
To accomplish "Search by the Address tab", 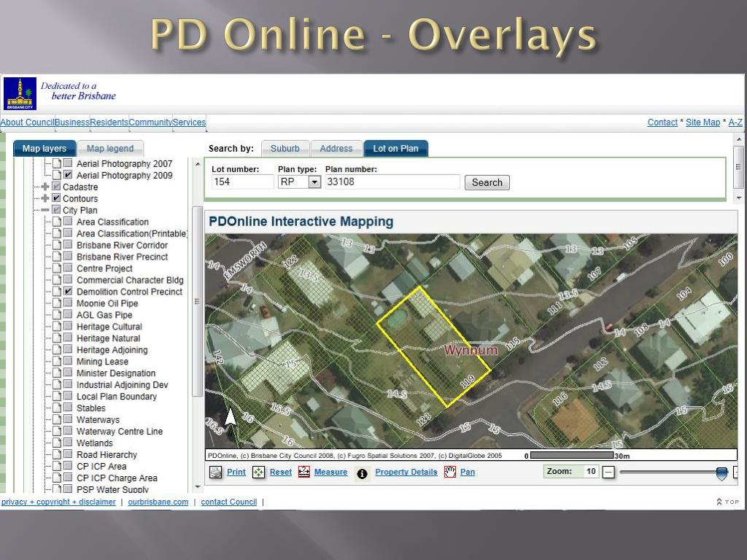I will (x=336, y=149).
